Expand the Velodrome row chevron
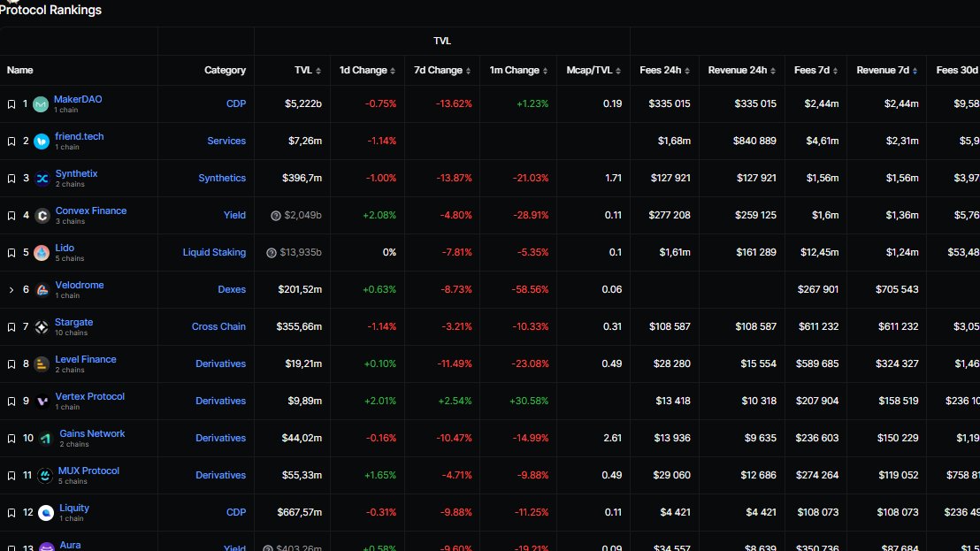This screenshot has height=551, width=980. click(x=11, y=290)
